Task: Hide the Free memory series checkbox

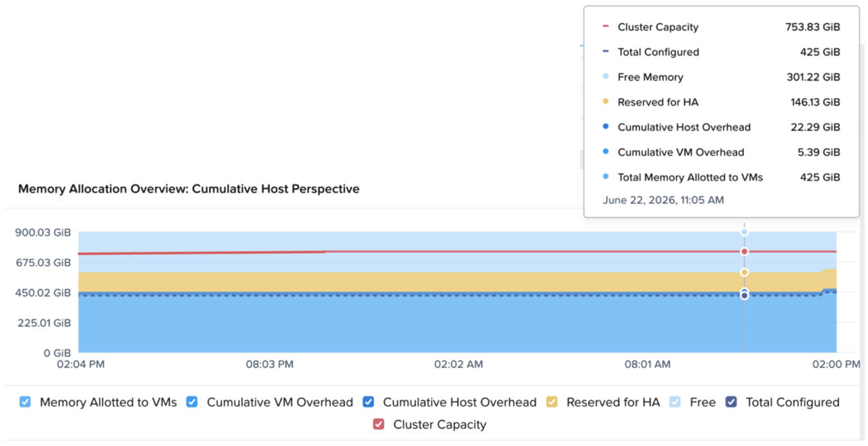Action: [675, 402]
